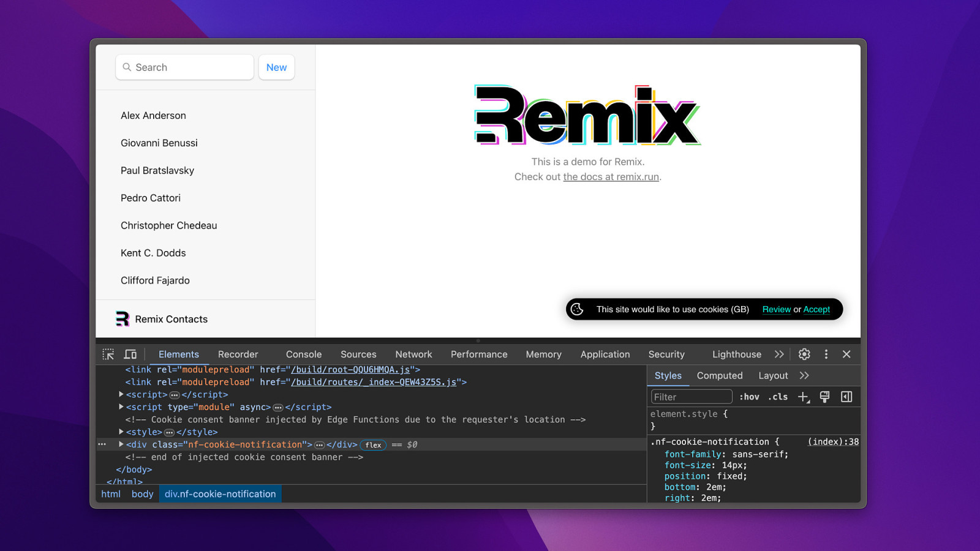Viewport: 980px width, 551px height.
Task: Toggle the flex badge on cookie div
Action: click(373, 445)
